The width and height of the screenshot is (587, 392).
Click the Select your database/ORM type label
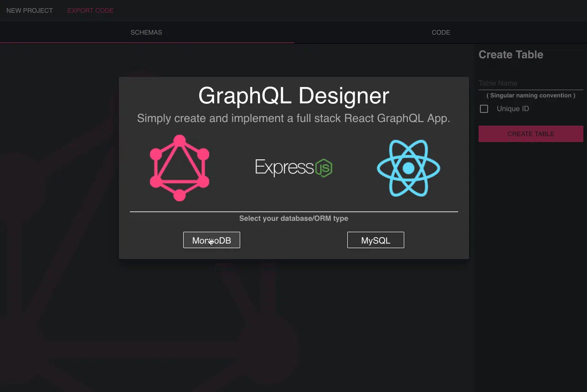pos(293,219)
